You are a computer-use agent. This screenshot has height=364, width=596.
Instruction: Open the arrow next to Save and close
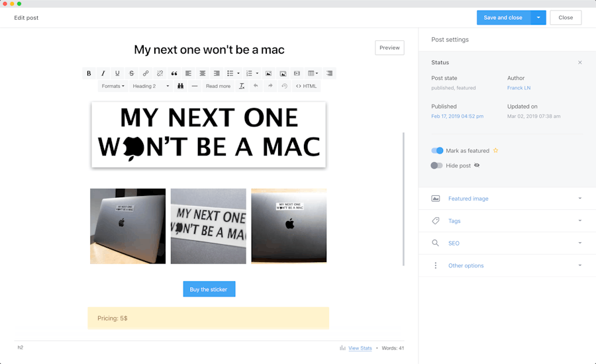[538, 18]
